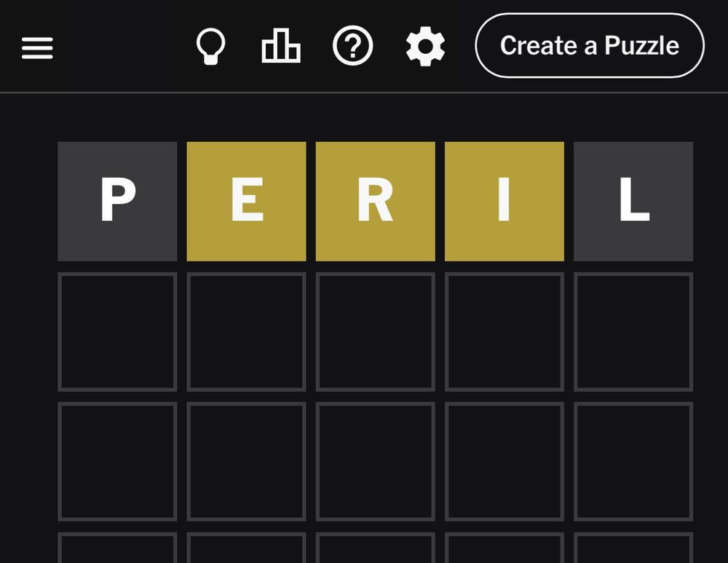Click the middle empty cell in row three
Viewport: 728px width, 563px height.
[x=375, y=459]
